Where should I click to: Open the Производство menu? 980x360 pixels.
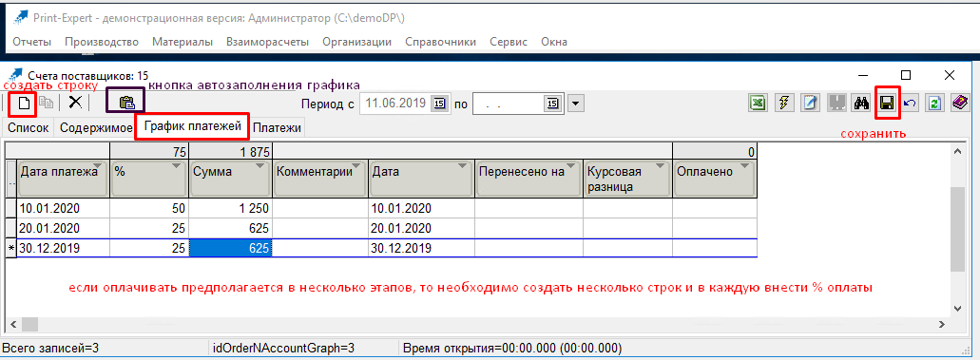point(102,42)
